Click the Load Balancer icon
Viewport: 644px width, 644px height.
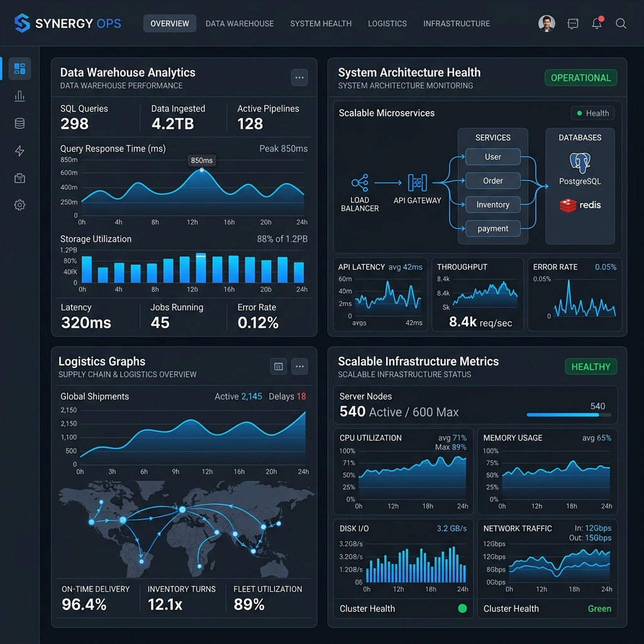[360, 183]
